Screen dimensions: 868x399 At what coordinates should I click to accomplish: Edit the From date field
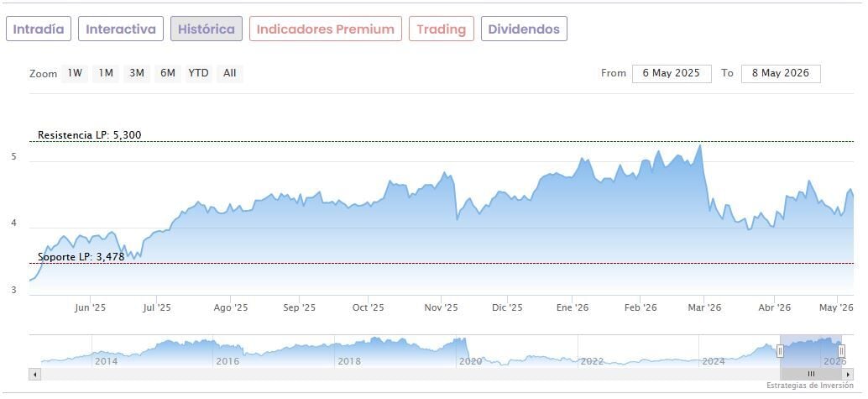(x=672, y=74)
